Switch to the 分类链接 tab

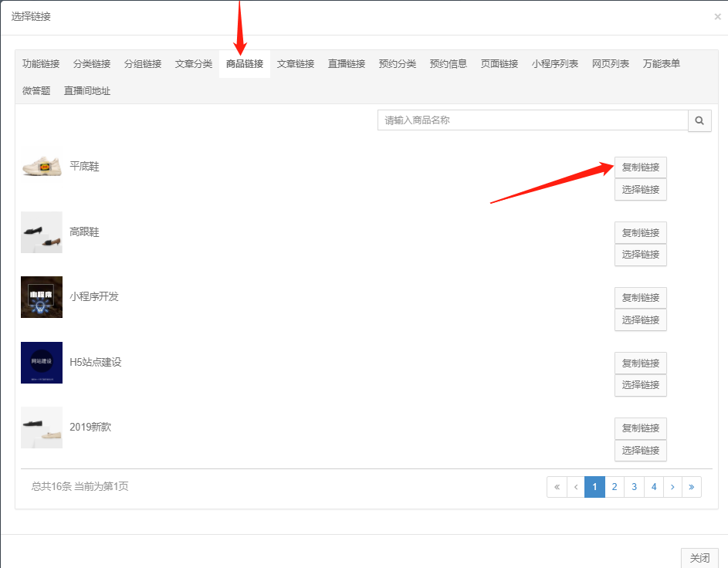tap(92, 64)
